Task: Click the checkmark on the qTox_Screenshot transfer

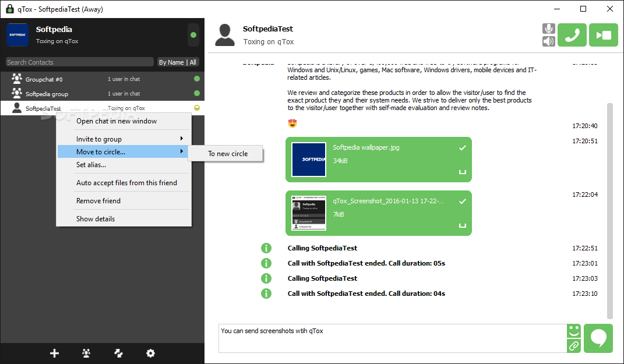Action: tap(463, 202)
